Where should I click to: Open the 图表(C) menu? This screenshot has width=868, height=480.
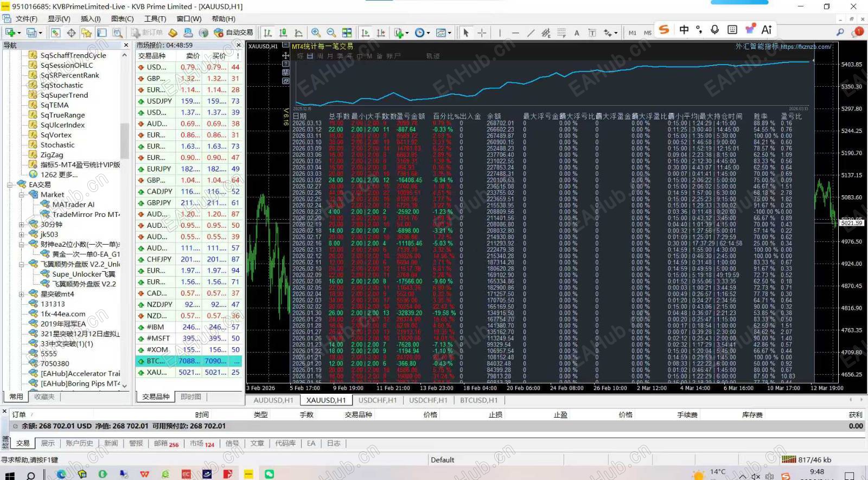[x=122, y=18]
